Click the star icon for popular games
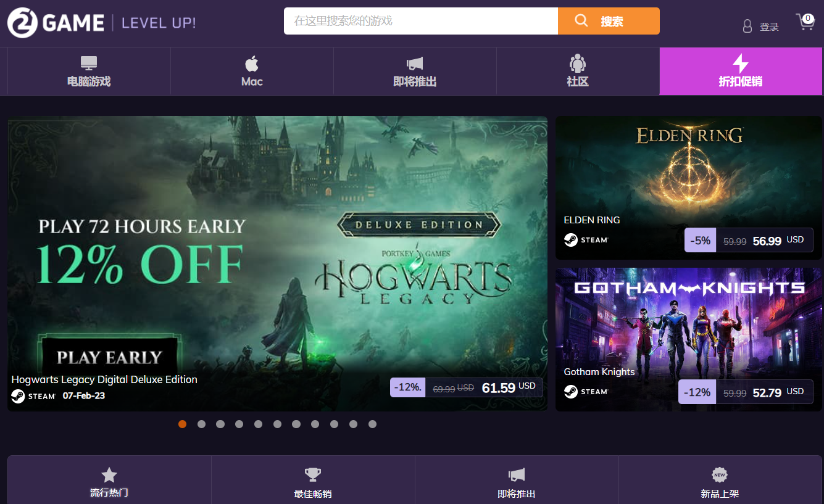Image resolution: width=824 pixels, height=504 pixels. pos(109,474)
